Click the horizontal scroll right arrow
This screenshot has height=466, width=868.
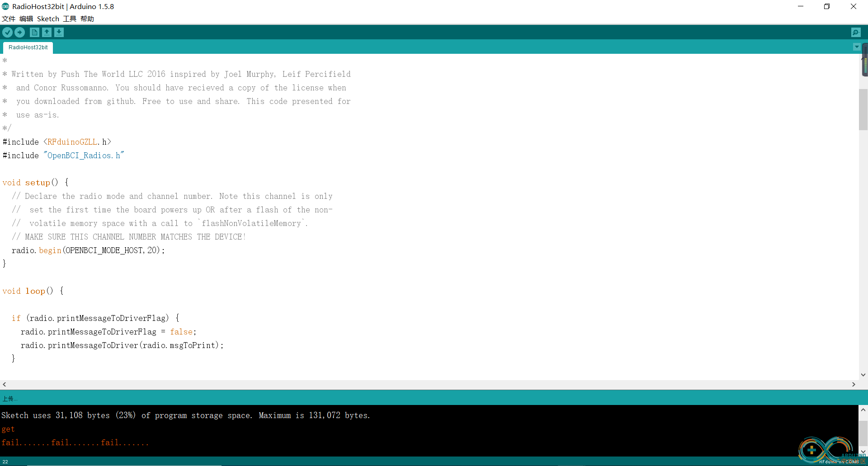854,384
